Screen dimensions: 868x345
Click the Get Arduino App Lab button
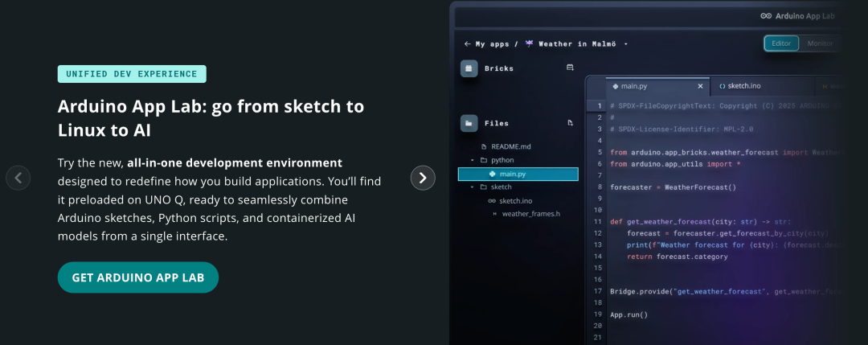pyautogui.click(x=138, y=277)
